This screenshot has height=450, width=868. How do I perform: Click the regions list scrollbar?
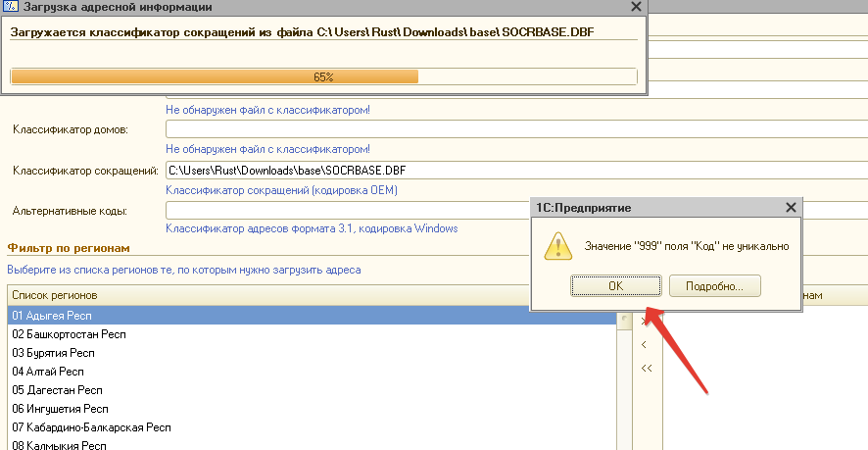point(624,379)
